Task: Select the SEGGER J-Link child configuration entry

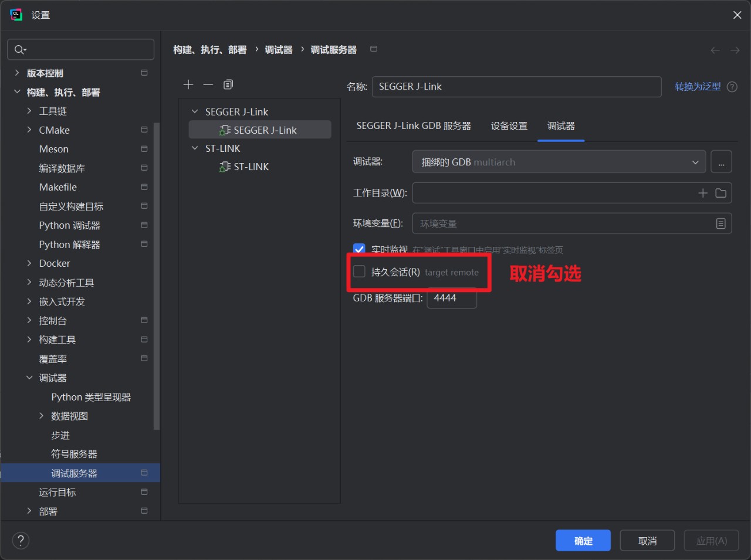Action: click(x=260, y=130)
